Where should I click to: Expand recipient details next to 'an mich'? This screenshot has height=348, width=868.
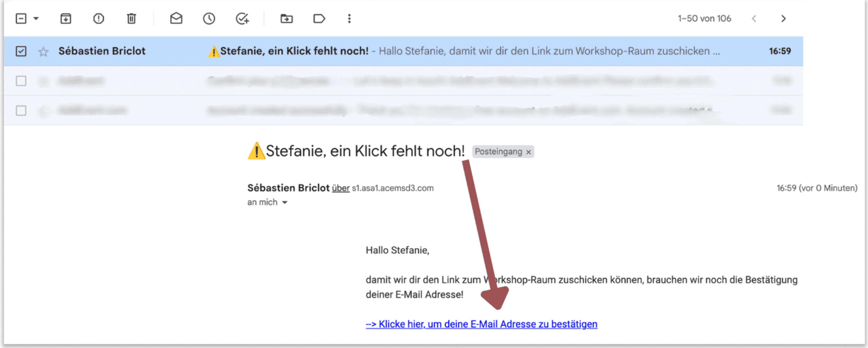(285, 202)
